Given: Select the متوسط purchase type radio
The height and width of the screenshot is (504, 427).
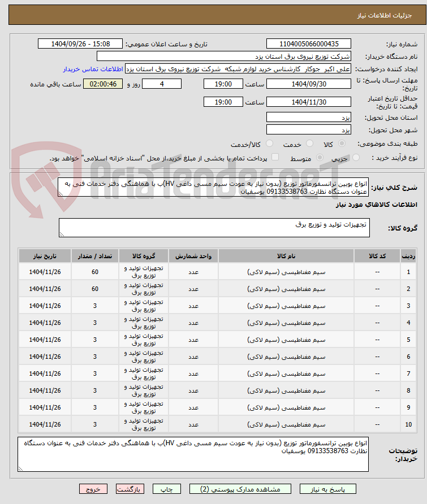Looking at the screenshot, I should 320,158.
